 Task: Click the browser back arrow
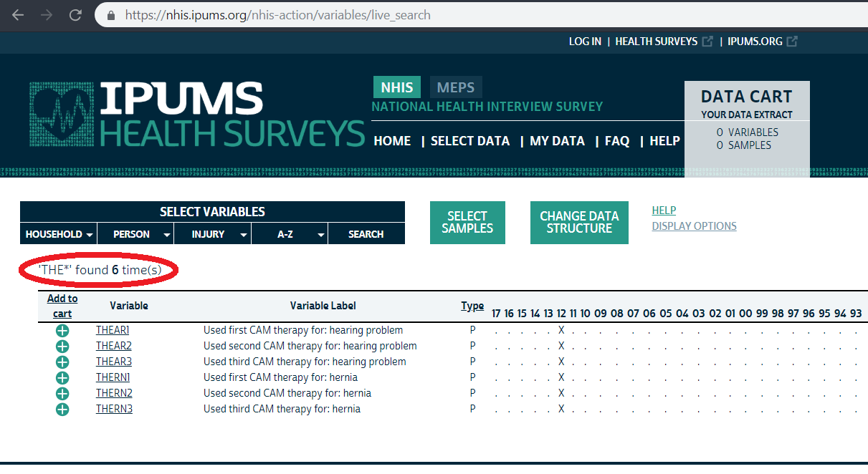(16, 14)
